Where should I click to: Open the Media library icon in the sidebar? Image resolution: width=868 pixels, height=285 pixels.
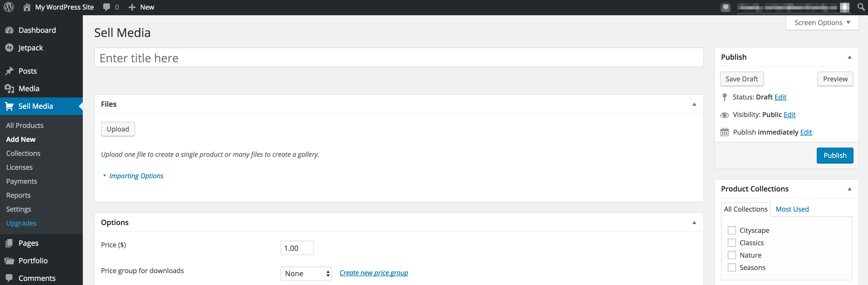[x=9, y=88]
